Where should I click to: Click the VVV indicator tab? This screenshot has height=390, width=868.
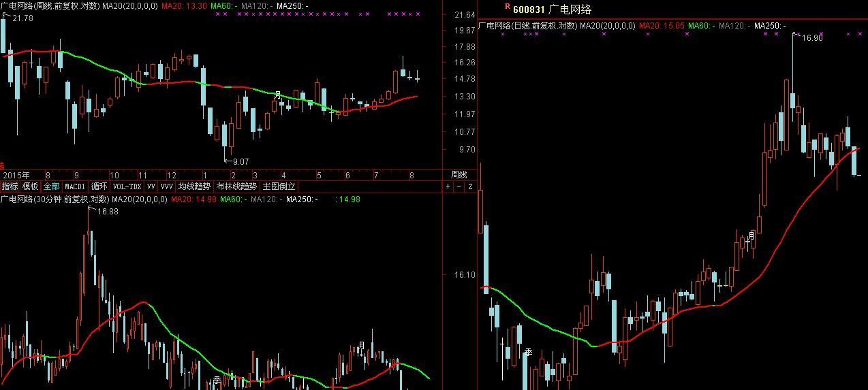pyautogui.click(x=167, y=186)
